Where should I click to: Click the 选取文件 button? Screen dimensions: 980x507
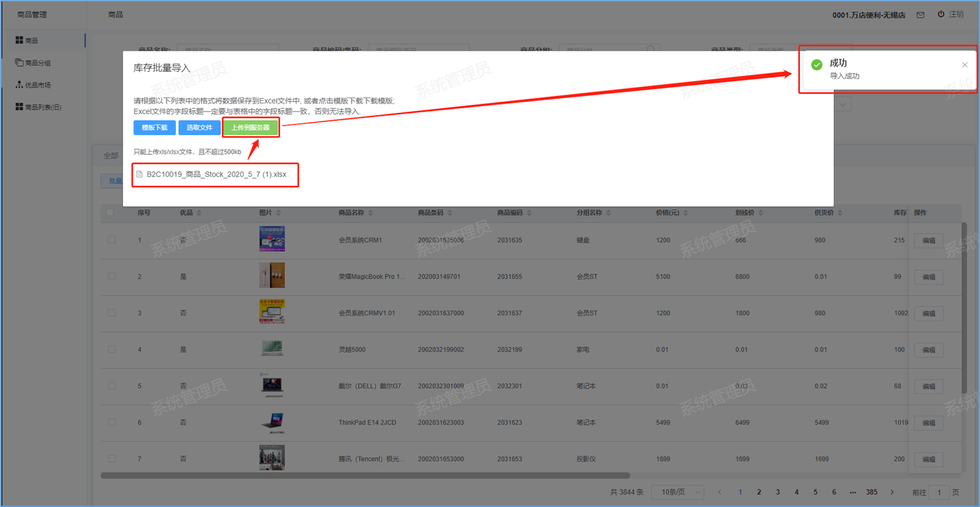pos(200,127)
